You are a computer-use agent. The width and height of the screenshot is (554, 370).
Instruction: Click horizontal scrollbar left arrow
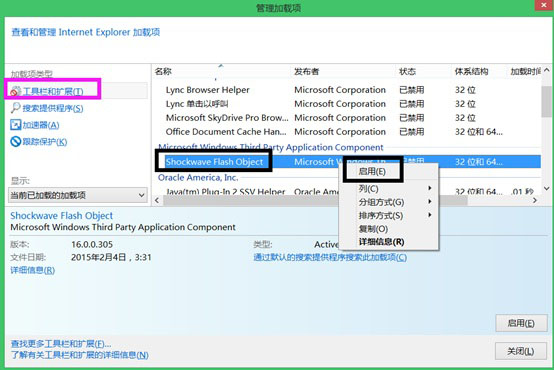point(157,200)
